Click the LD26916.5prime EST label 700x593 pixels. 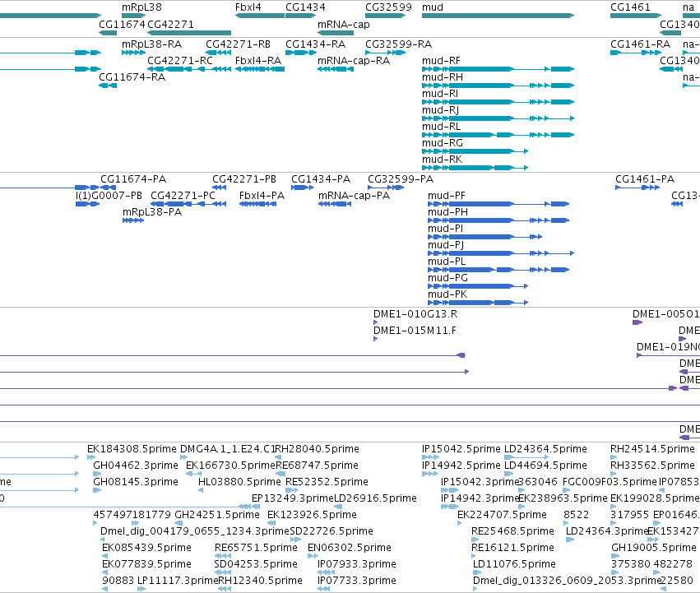[375, 498]
